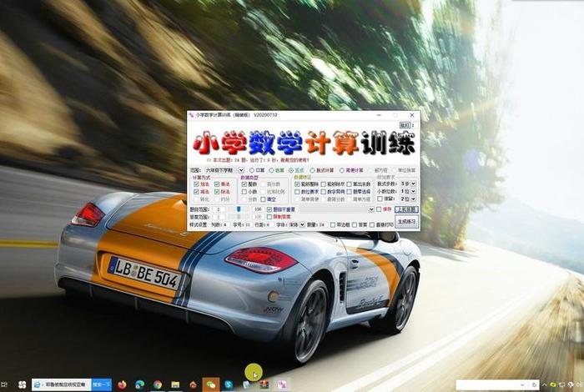Minimize the math training window
The width and height of the screenshot is (584, 392).
coord(379,115)
